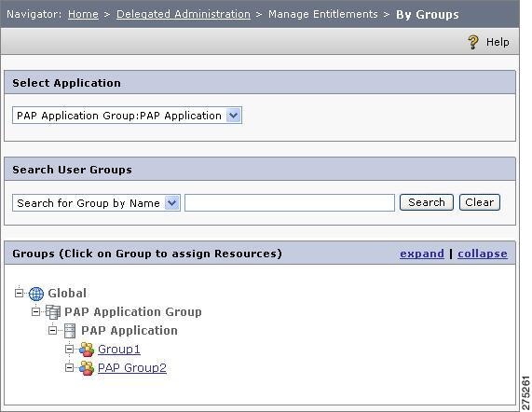Viewport: 532px width, 412px height.
Task: Open the Group1 link
Action: tap(118, 350)
